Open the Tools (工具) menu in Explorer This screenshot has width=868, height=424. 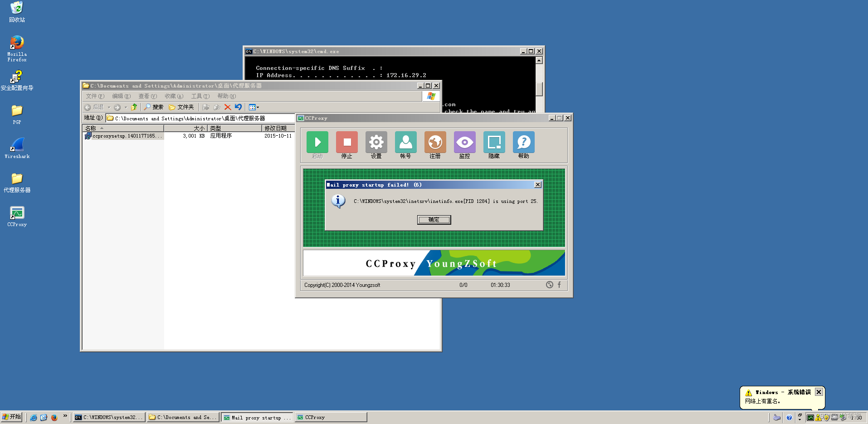point(200,96)
